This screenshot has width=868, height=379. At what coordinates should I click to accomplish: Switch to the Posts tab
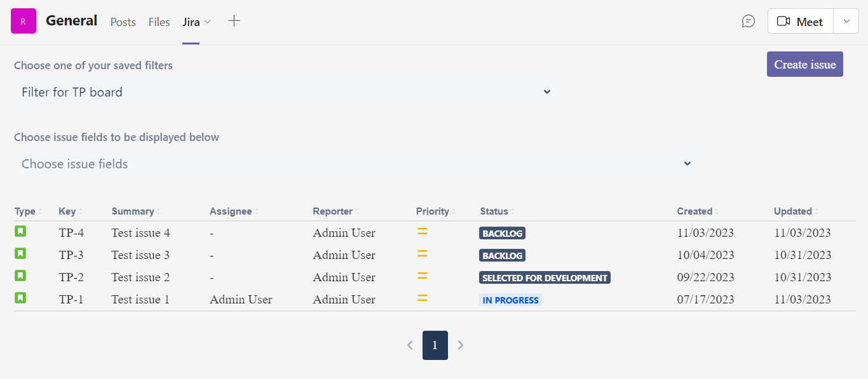[x=123, y=22]
